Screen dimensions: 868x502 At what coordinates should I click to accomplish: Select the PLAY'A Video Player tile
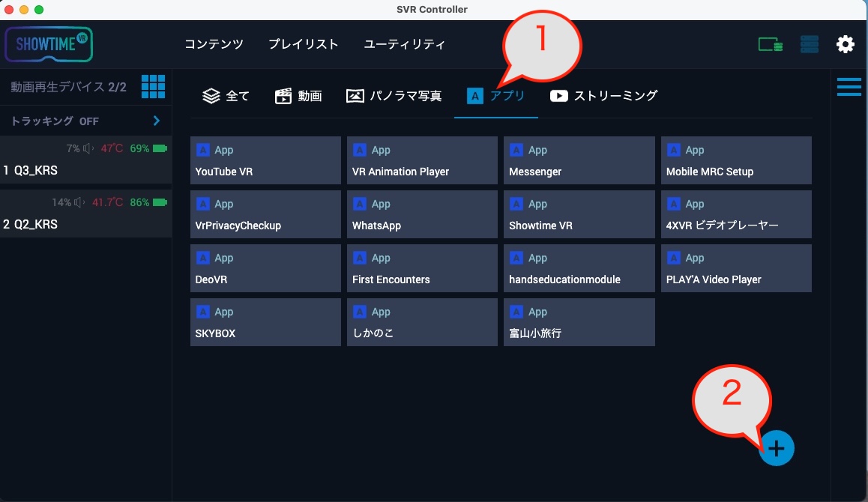(736, 268)
